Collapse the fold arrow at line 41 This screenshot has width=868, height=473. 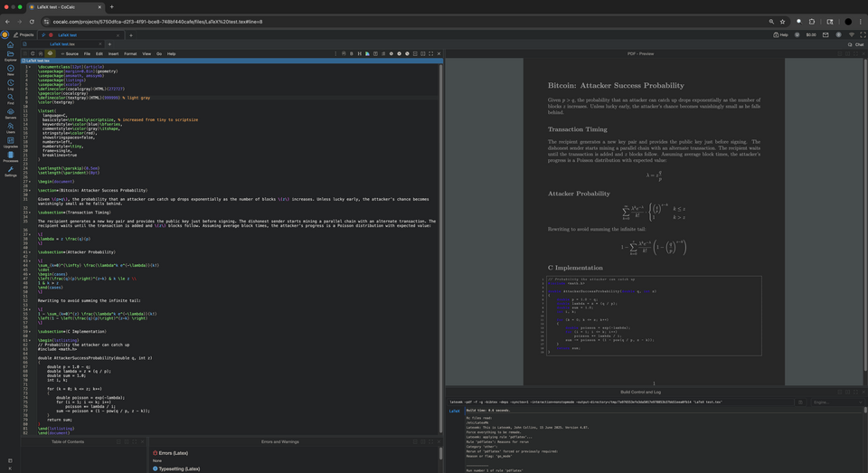[x=29, y=252]
